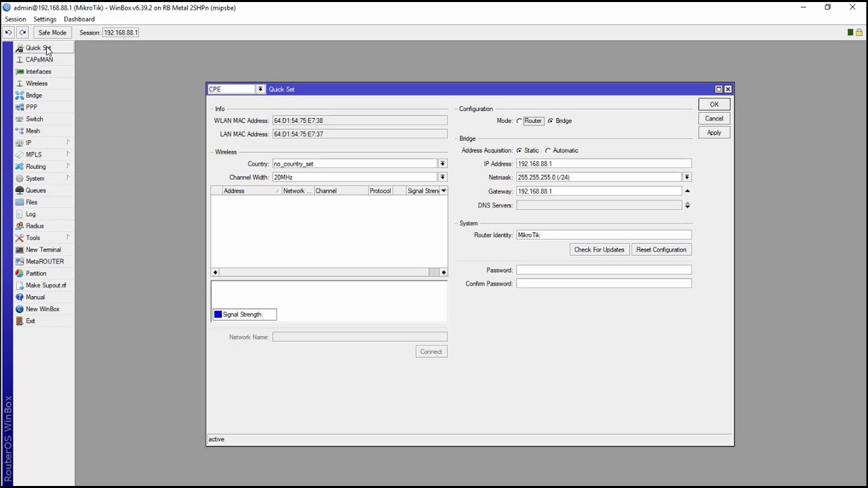Open the wireless table column selector dropdown
The image size is (868, 488).
[x=443, y=191]
